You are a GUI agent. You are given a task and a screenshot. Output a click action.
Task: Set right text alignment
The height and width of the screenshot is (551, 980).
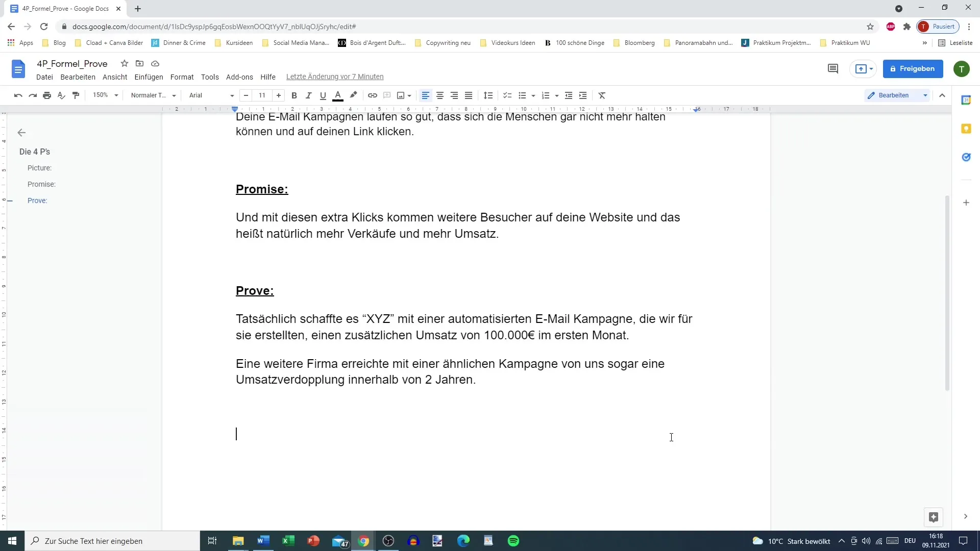point(454,95)
